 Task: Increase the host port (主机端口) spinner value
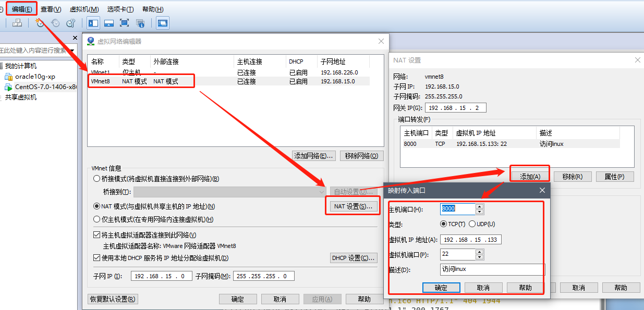coord(480,206)
